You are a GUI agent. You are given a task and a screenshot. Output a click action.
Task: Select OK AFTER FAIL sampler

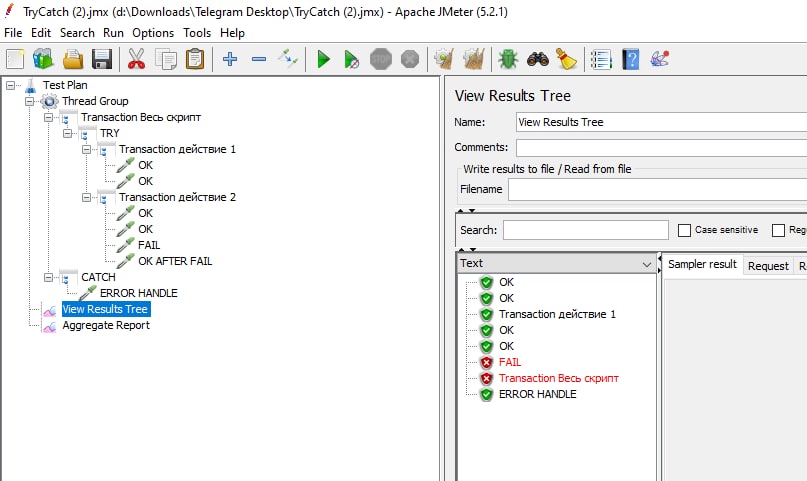(175, 261)
